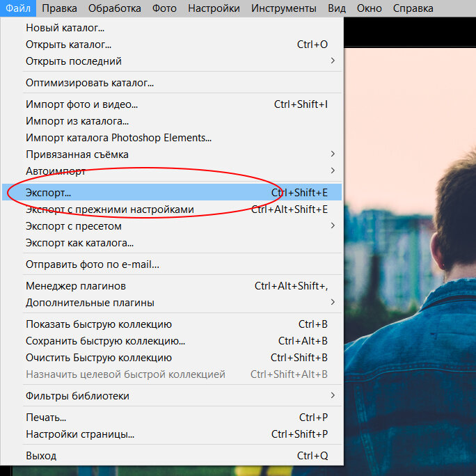Open the Вид menu
Viewport: 476px width, 476px height.
click(x=337, y=8)
